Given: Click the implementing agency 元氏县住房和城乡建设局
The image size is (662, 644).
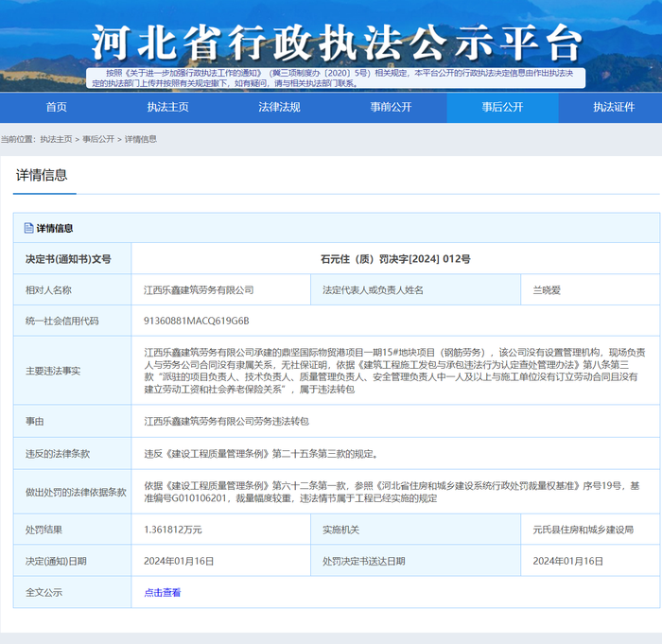Looking at the screenshot, I should [584, 530].
